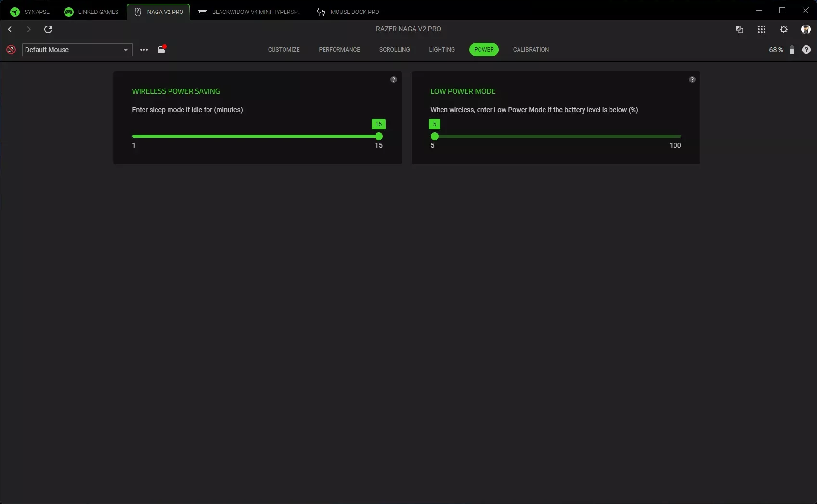Show help for Low Power Mode
817x504 pixels.
coord(692,79)
